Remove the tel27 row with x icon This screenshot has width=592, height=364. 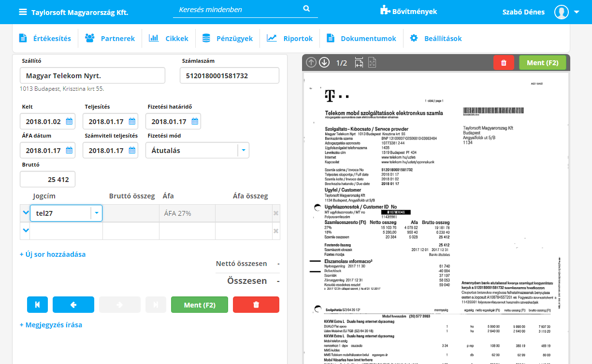pos(276,213)
